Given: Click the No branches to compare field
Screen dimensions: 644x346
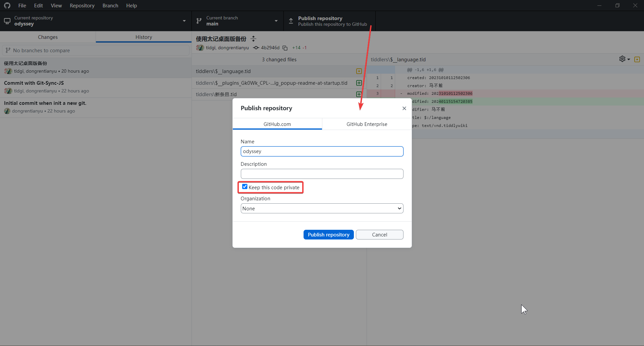Looking at the screenshot, I should click(96, 50).
